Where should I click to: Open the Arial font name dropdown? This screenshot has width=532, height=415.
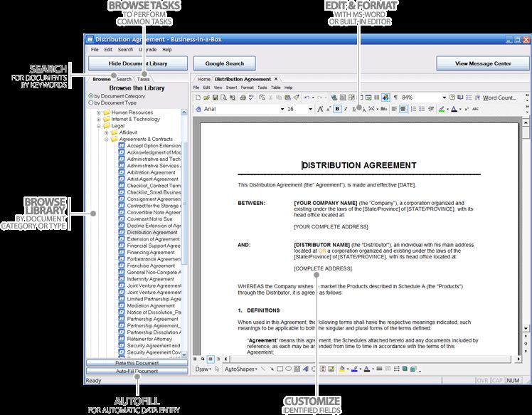coord(282,109)
